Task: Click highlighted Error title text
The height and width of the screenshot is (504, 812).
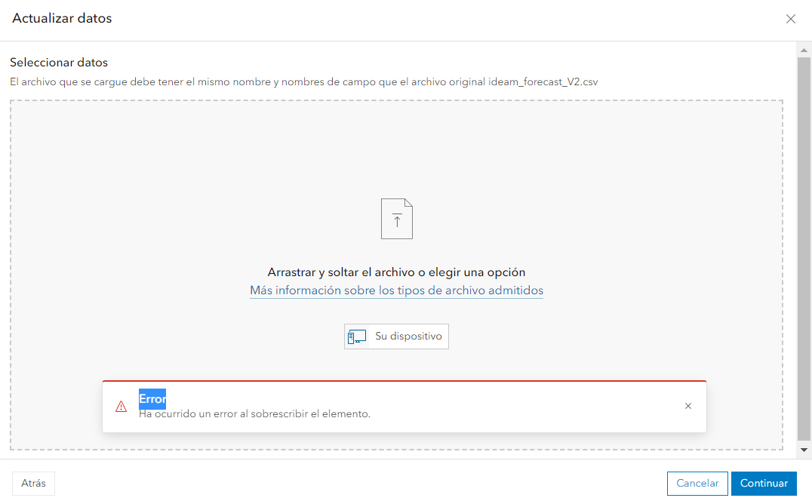Action: [152, 399]
